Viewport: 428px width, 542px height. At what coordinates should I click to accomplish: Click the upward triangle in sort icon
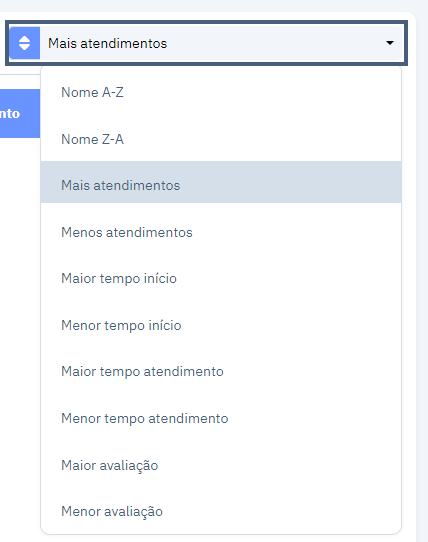[x=24, y=39]
